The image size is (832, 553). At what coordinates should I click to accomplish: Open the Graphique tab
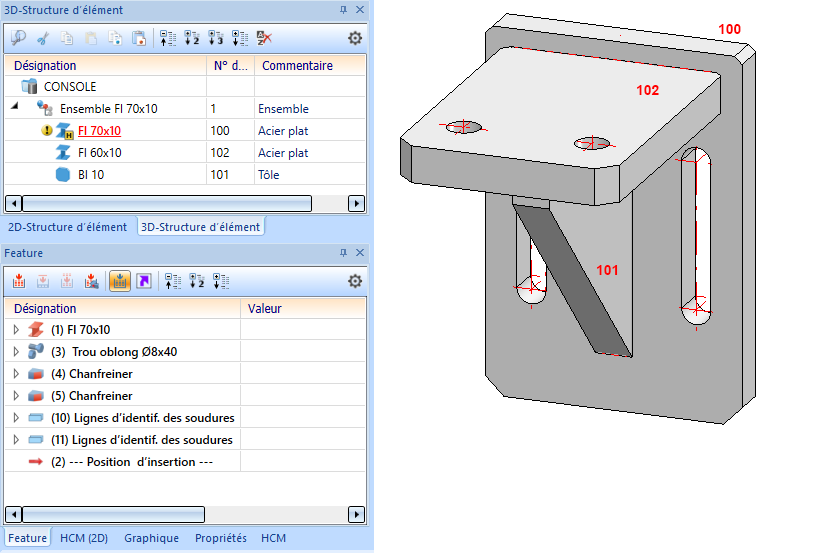coord(151,538)
